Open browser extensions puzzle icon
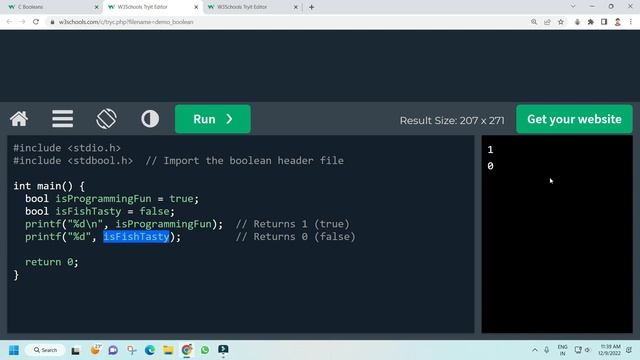Screen dimensions: 640x360 591,22
